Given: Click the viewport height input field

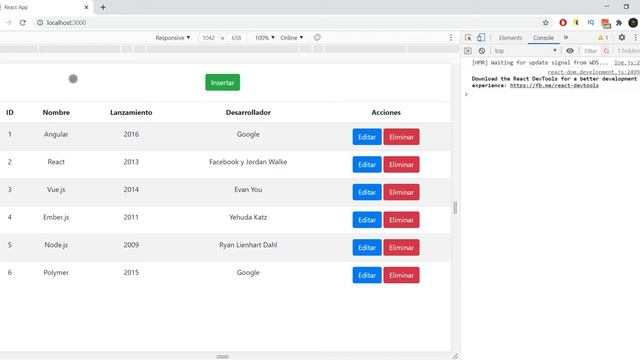Looking at the screenshot, I should [x=236, y=38].
